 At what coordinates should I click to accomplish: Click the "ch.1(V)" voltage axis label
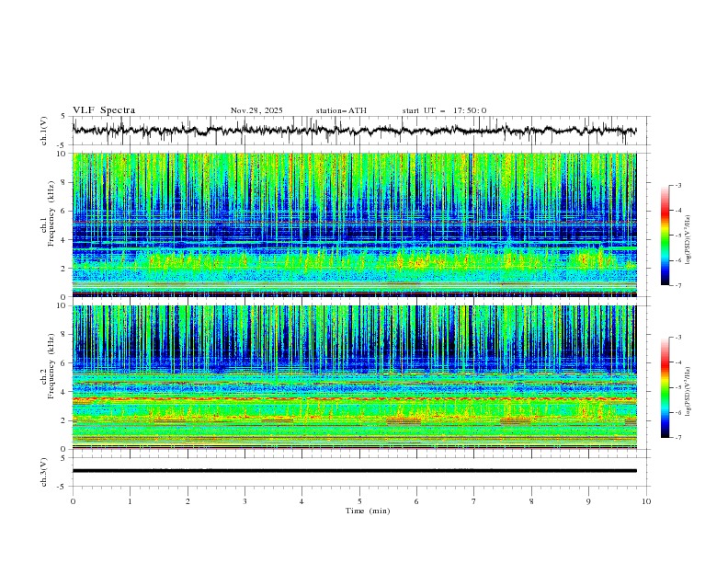click(44, 131)
